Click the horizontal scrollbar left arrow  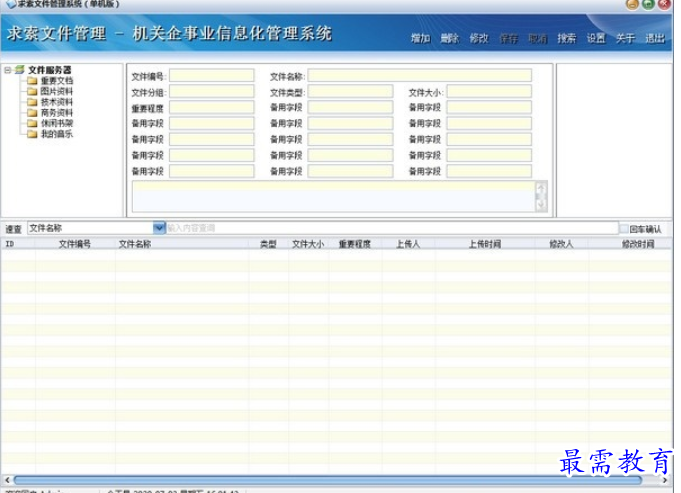pyautogui.click(x=7, y=480)
